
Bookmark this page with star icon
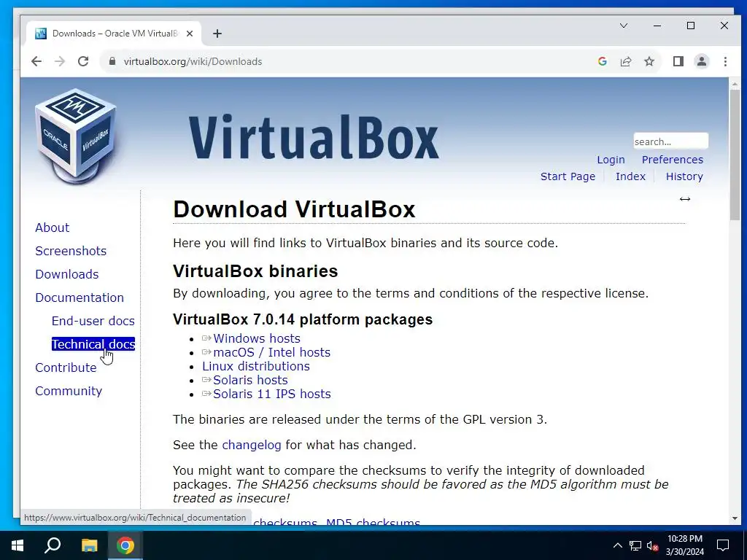pos(649,61)
